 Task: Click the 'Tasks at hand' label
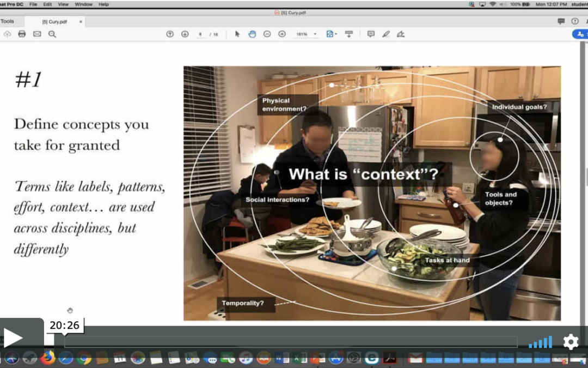(x=447, y=260)
